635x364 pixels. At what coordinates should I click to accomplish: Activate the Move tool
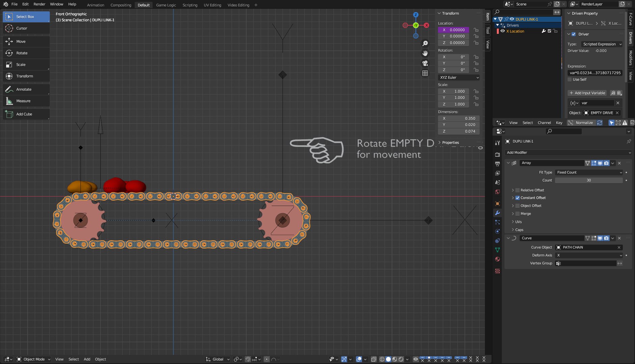(x=26, y=41)
